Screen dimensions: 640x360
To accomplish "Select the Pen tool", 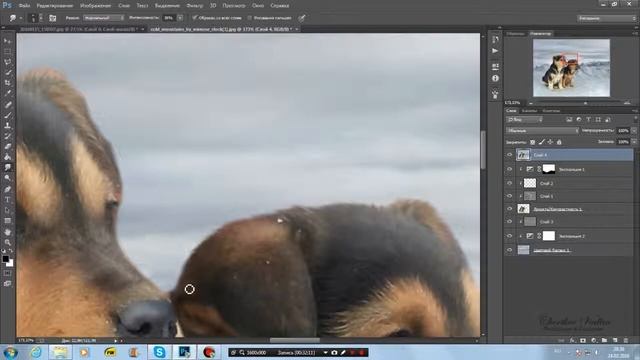I will [x=7, y=189].
